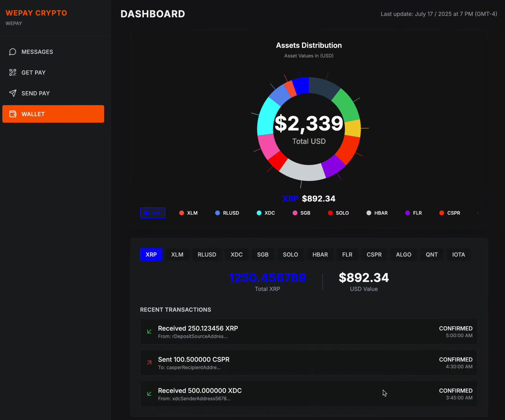The width and height of the screenshot is (505, 420).
Task: Select WALLET in the left navigation
Action: (33, 114)
